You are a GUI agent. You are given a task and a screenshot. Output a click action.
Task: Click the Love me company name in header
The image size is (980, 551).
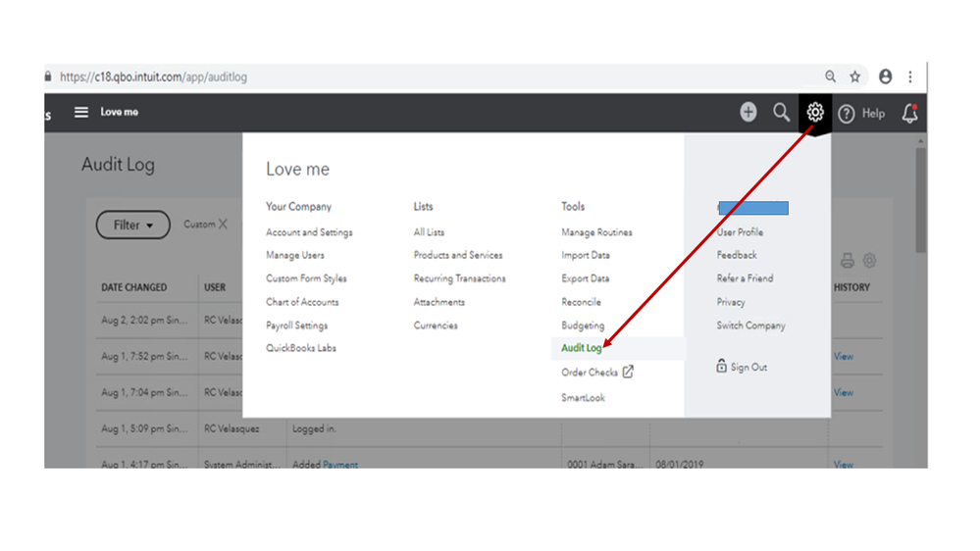pos(120,112)
